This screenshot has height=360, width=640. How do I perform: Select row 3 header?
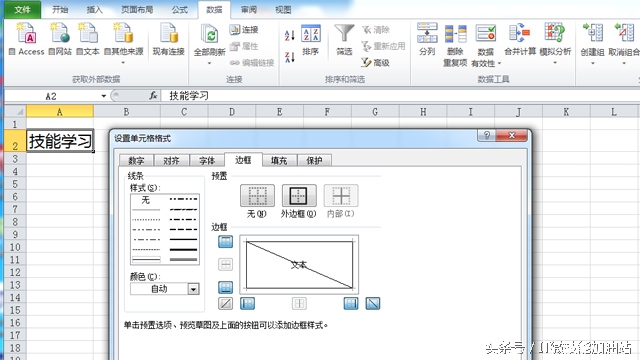click(x=15, y=158)
